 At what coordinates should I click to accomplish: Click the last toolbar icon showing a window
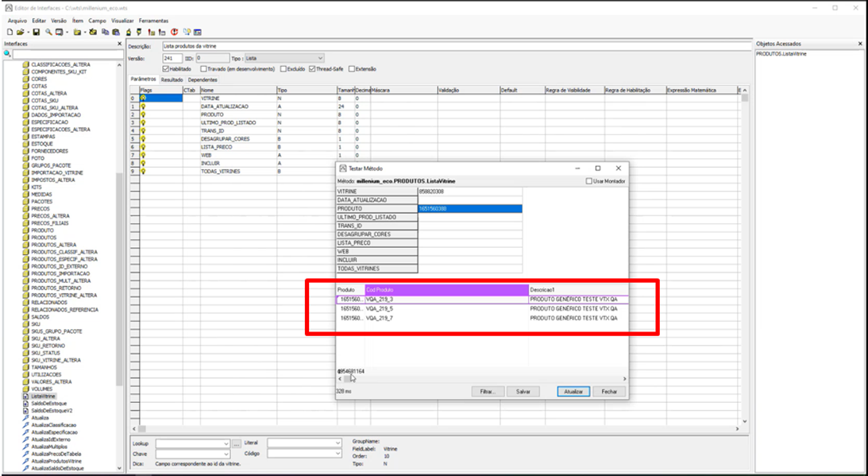[x=197, y=32]
